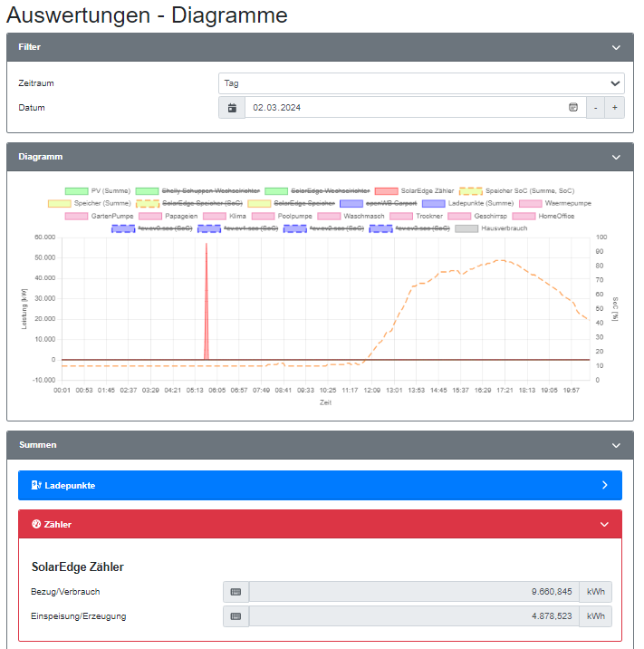The height and width of the screenshot is (649, 644).
Task: Toggle HomeOffice legend entry
Action: (543, 216)
